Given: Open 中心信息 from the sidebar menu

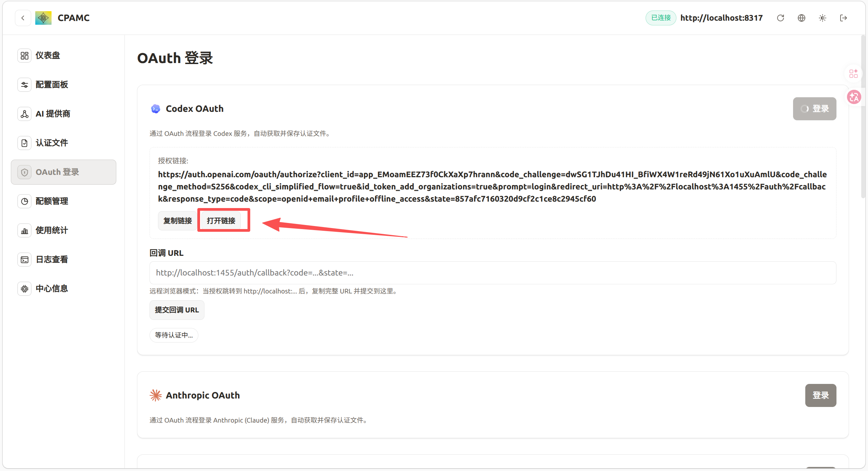Looking at the screenshot, I should (x=24, y=288).
